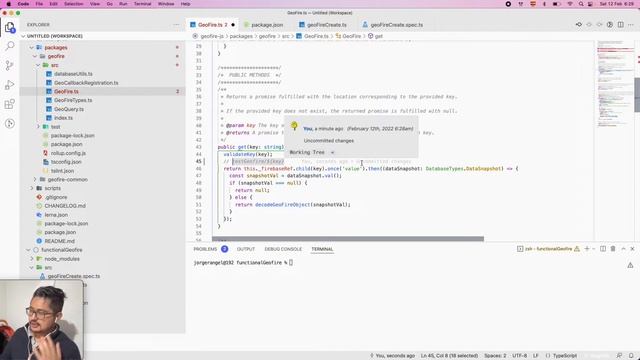Open the Search view in activity bar
This screenshot has height=360, width=640.
(10, 46)
